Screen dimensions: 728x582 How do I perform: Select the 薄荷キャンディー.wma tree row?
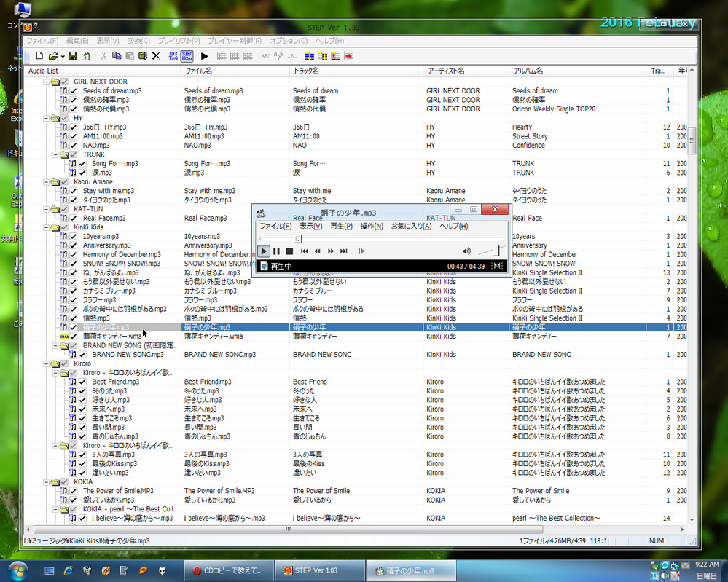point(112,337)
